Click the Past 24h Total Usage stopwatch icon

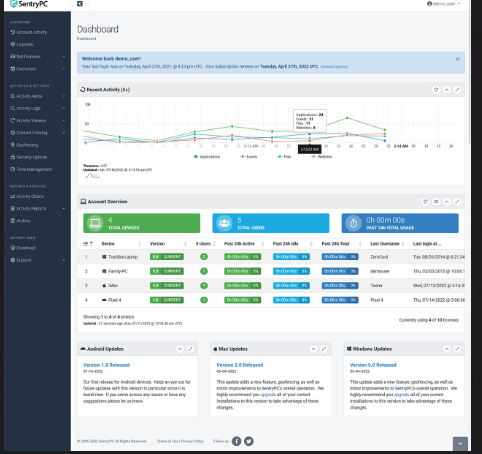354,223
